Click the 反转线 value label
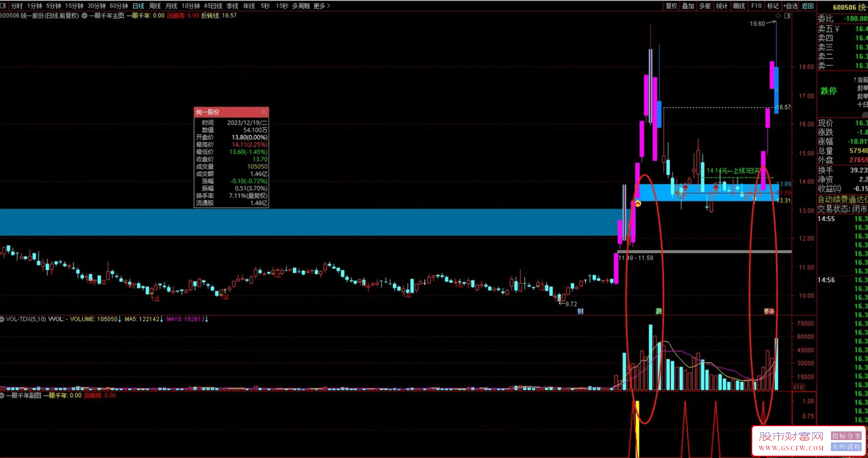 [x=219, y=16]
